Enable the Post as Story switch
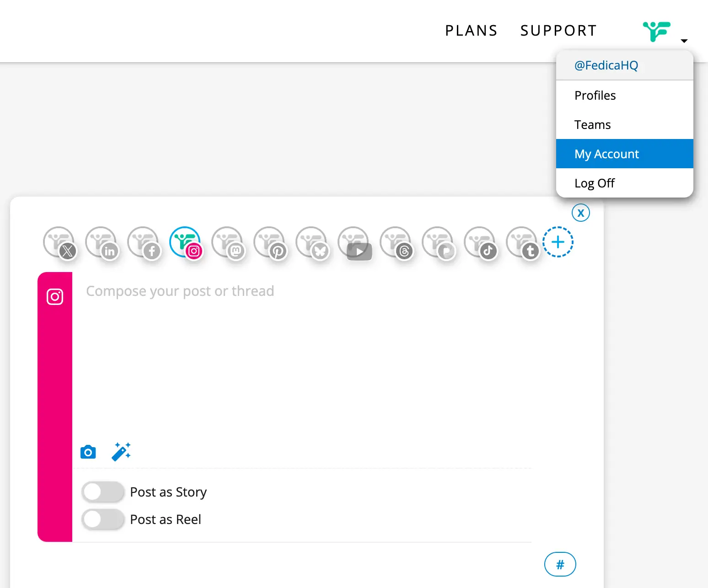Image resolution: width=708 pixels, height=588 pixels. click(x=103, y=492)
